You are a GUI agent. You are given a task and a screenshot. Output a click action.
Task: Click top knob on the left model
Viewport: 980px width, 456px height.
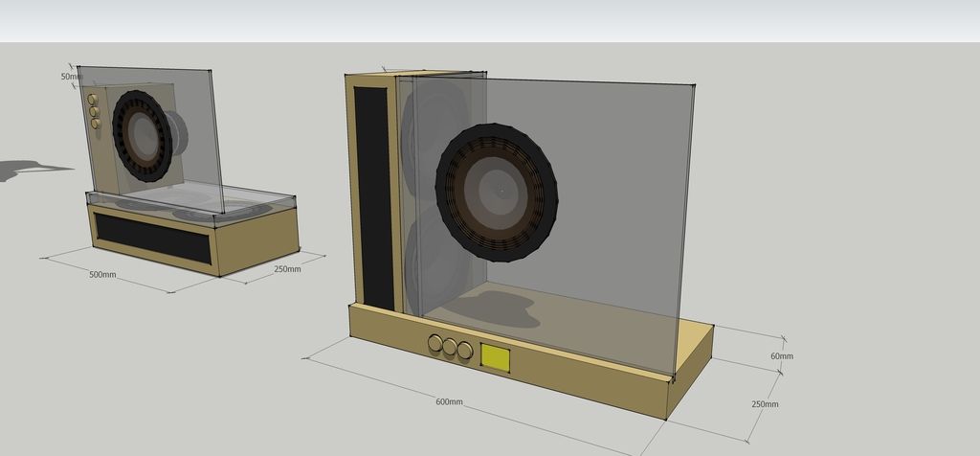93,100
